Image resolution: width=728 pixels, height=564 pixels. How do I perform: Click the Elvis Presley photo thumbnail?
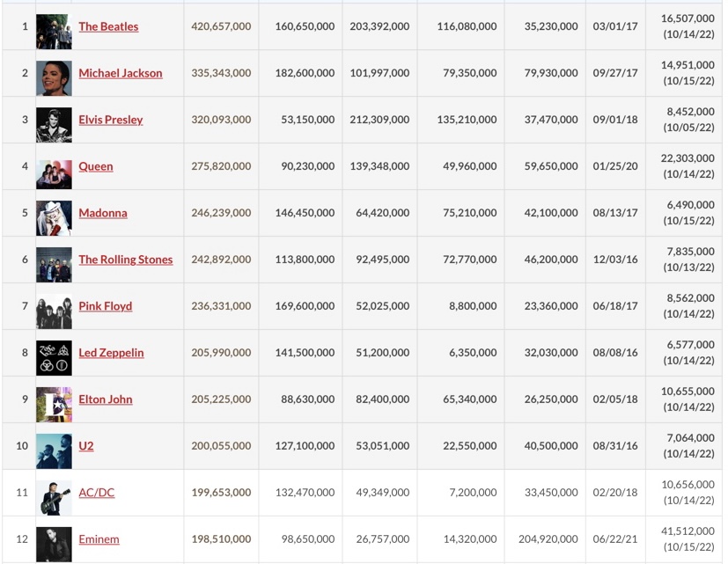[x=55, y=120]
